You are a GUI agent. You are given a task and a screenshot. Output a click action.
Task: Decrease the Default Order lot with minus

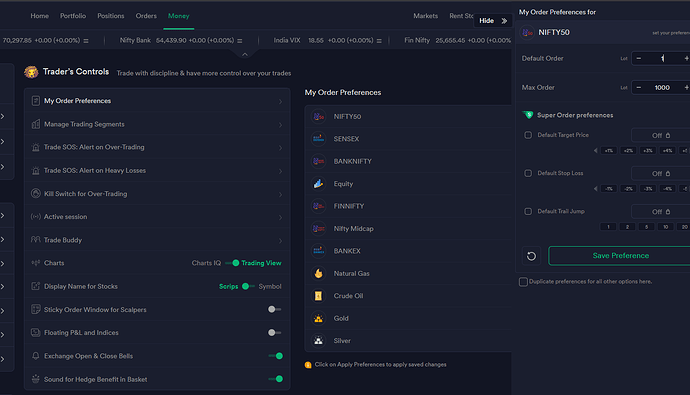click(x=639, y=59)
